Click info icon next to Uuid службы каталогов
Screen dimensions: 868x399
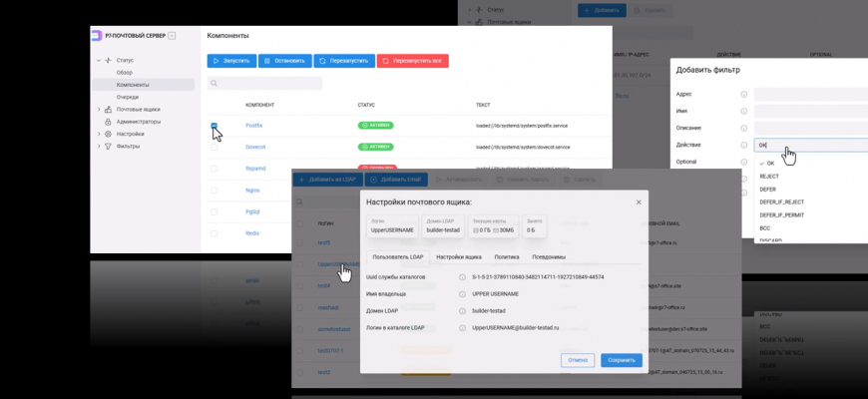click(x=463, y=276)
